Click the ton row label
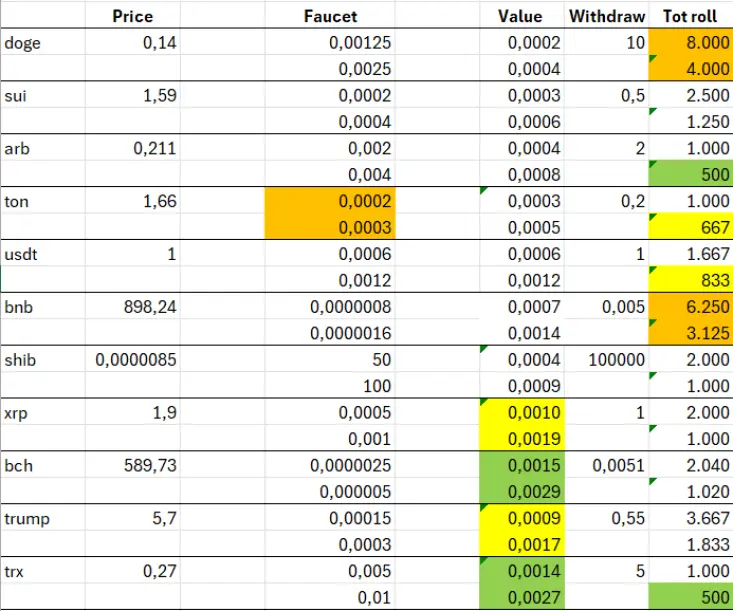The width and height of the screenshot is (733, 611). tap(43, 201)
